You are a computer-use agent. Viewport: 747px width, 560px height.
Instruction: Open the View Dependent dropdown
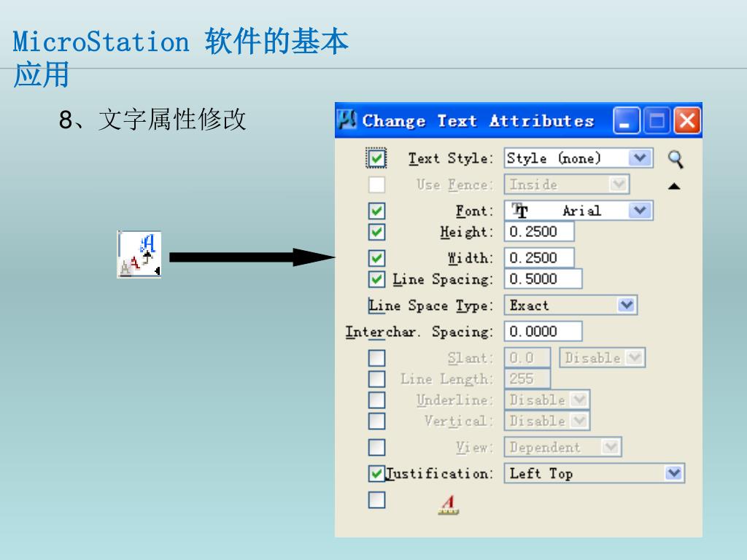(562, 447)
